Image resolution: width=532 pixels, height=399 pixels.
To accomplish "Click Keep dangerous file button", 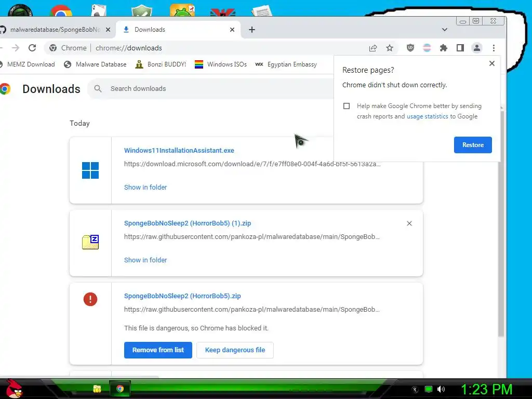I will [x=235, y=350].
